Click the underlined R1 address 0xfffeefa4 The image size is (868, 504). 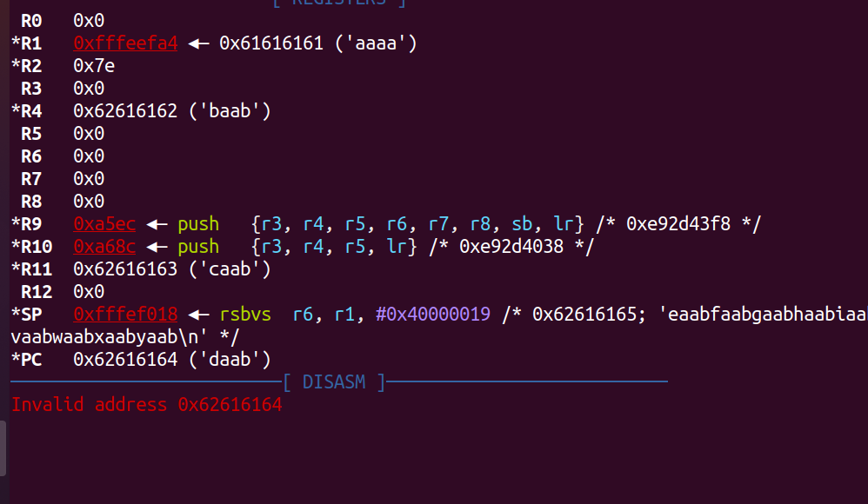tap(125, 43)
